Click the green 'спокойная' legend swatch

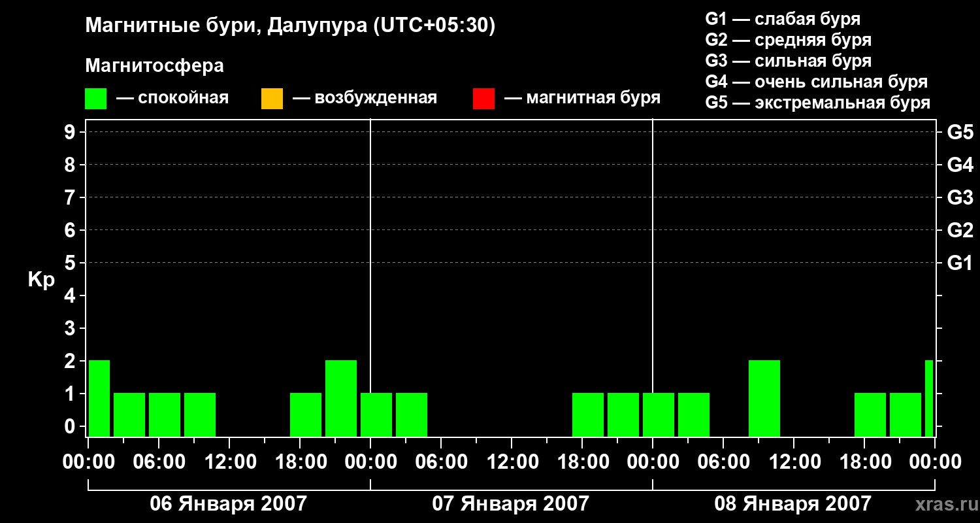coord(96,99)
